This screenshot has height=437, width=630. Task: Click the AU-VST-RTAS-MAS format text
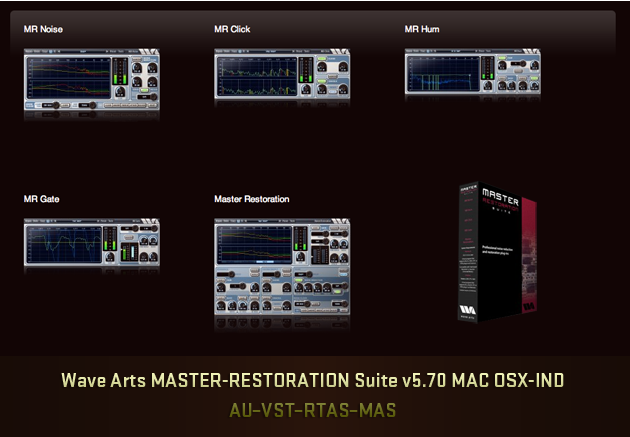pyautogui.click(x=314, y=409)
